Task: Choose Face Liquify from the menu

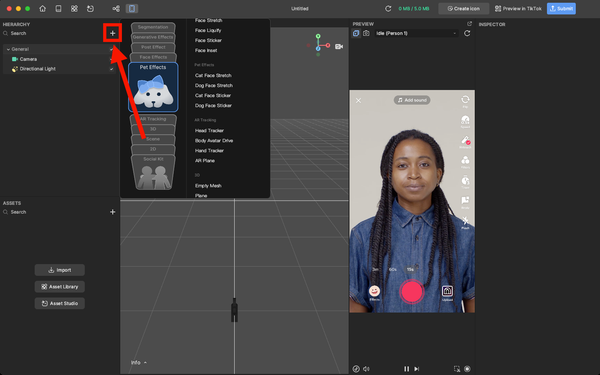Action: click(208, 30)
